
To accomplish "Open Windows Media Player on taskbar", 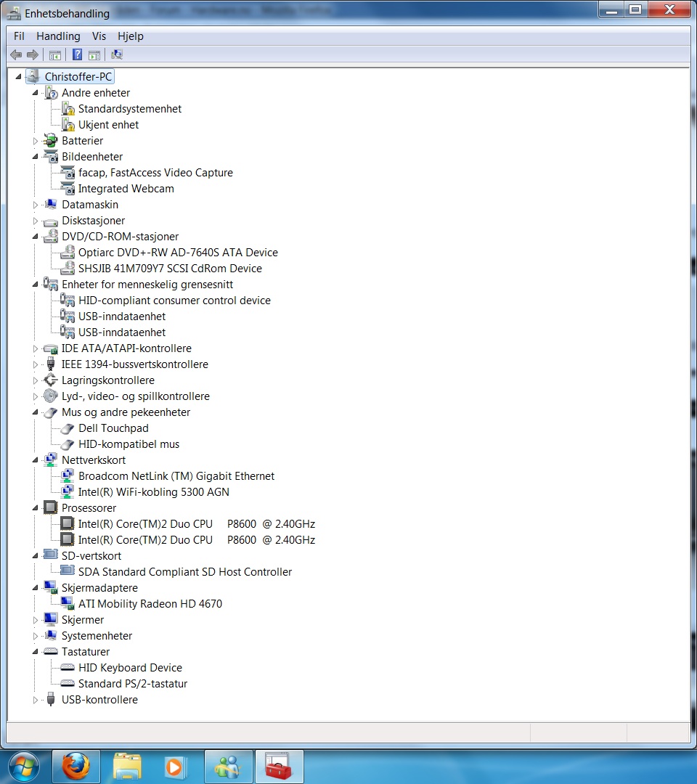I will pyautogui.click(x=175, y=766).
